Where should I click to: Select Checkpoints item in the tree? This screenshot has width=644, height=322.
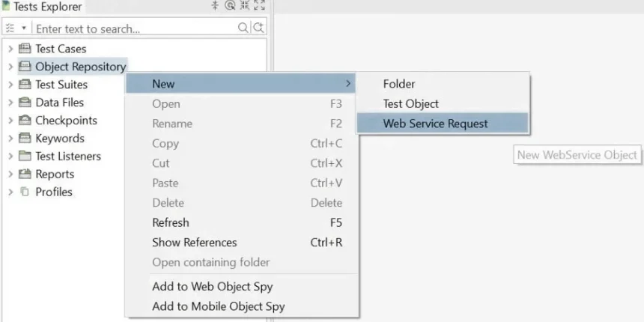[x=66, y=121]
